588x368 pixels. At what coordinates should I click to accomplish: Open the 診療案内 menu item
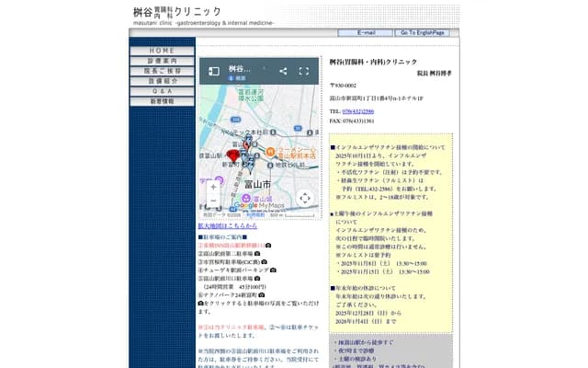point(162,61)
